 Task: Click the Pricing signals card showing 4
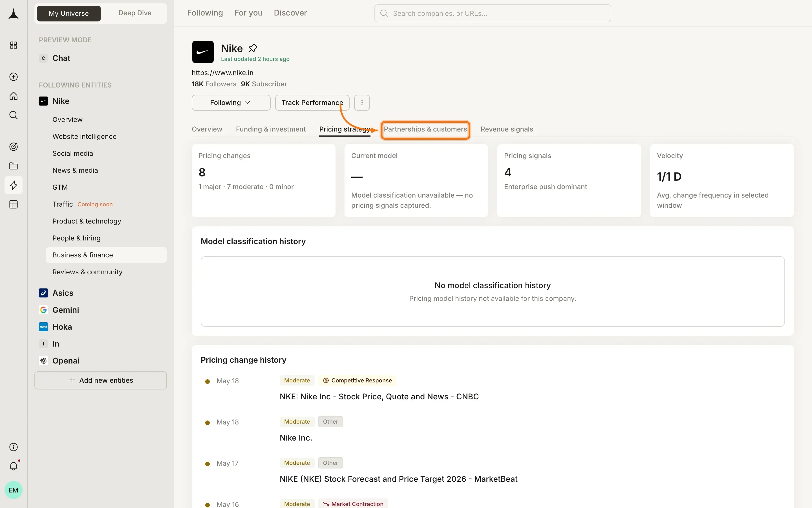tap(569, 180)
